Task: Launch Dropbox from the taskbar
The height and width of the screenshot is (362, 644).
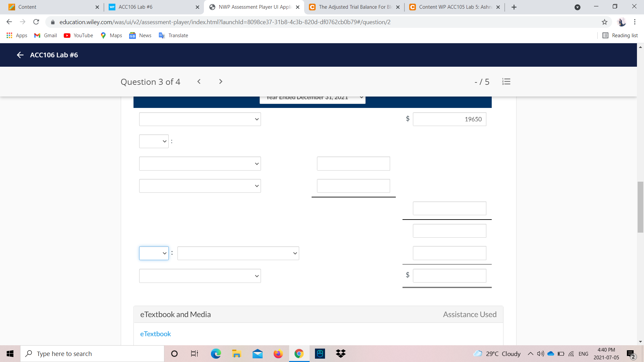Action: (x=340, y=353)
